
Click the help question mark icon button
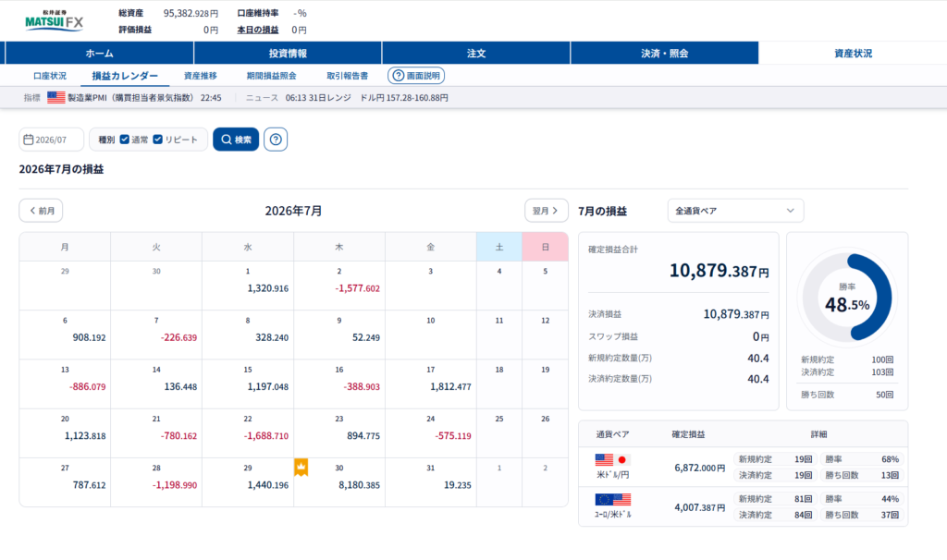276,140
